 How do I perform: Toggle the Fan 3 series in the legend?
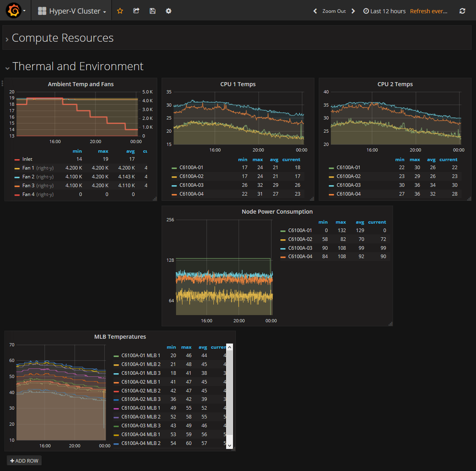[28, 186]
